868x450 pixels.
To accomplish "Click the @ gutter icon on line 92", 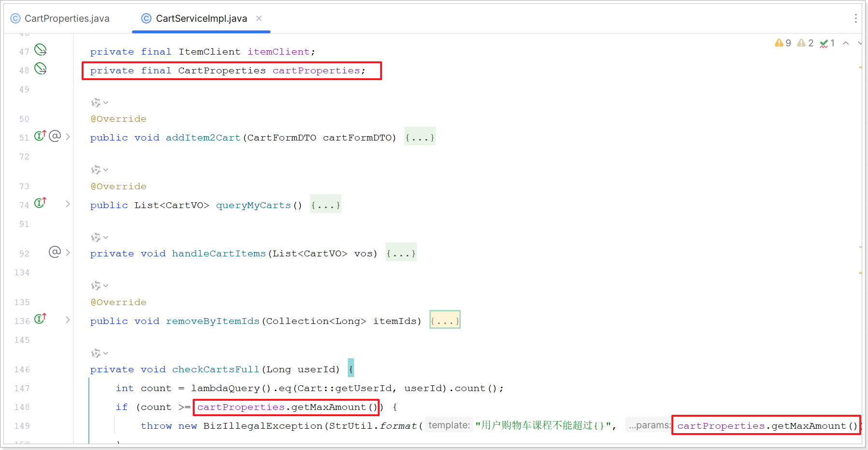I will point(55,252).
